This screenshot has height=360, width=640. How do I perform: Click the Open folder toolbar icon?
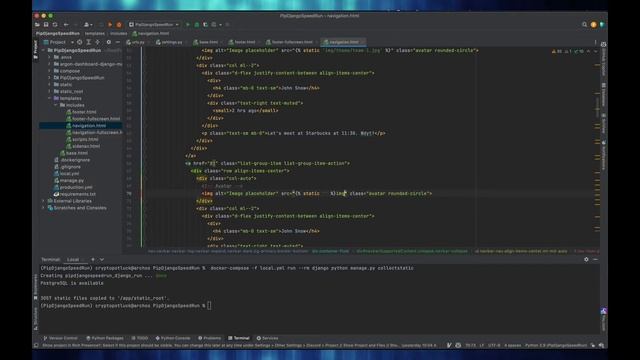coord(37,24)
